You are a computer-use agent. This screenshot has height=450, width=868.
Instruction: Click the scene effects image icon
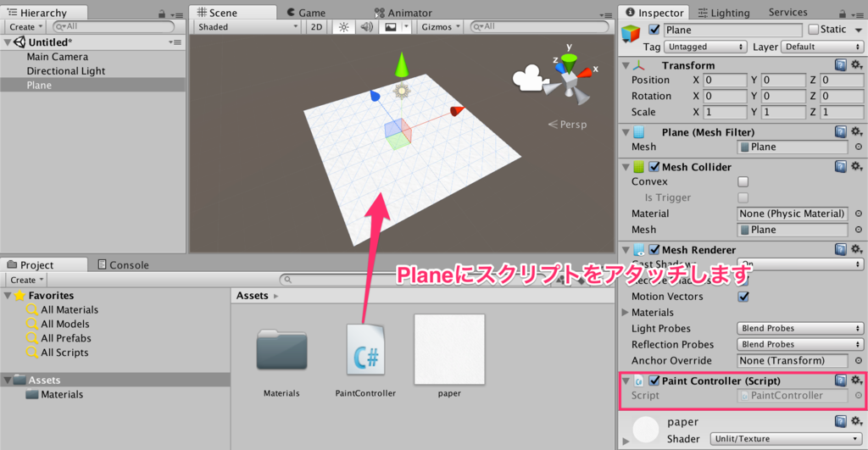pos(391,27)
